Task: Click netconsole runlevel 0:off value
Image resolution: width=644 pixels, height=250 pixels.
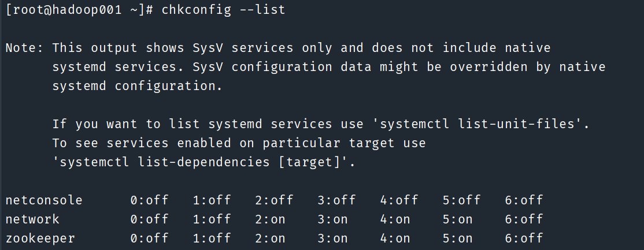Action: pyautogui.click(x=149, y=200)
